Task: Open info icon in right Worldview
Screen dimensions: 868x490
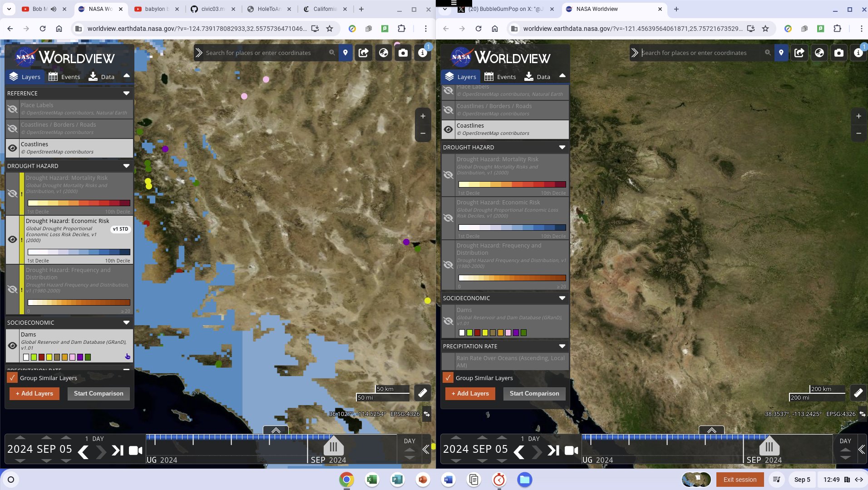Action: [858, 53]
